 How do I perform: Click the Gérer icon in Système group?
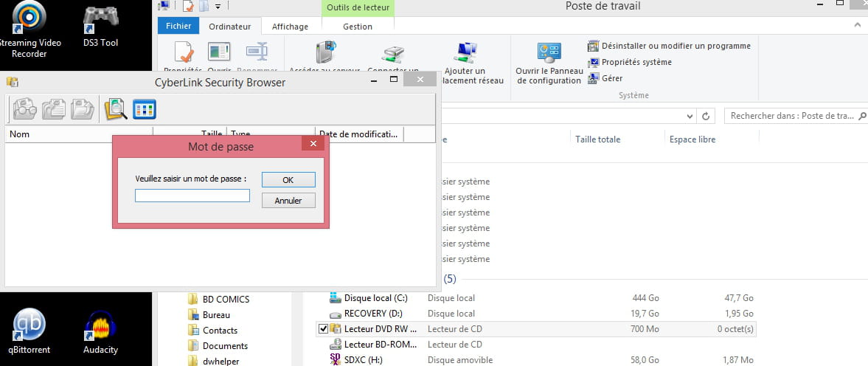594,78
